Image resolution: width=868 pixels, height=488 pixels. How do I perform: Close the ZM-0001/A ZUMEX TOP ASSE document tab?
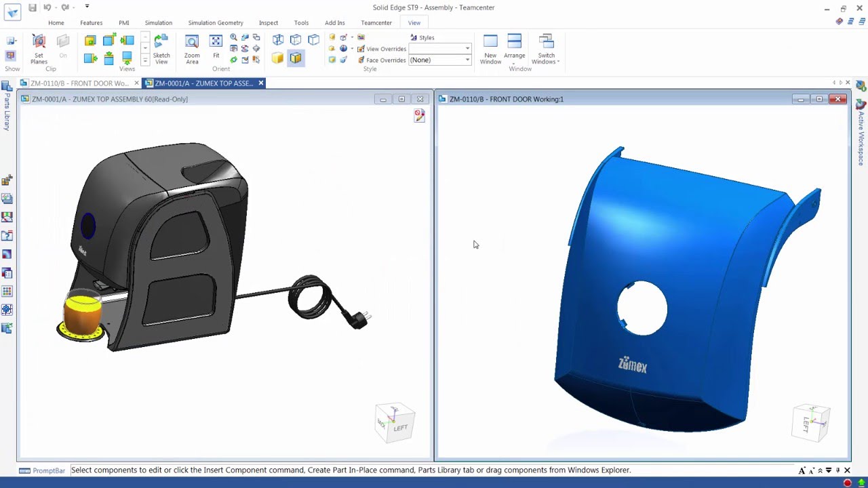click(x=260, y=83)
